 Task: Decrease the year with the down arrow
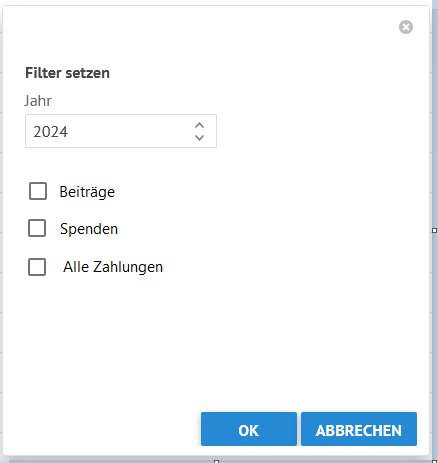199,137
